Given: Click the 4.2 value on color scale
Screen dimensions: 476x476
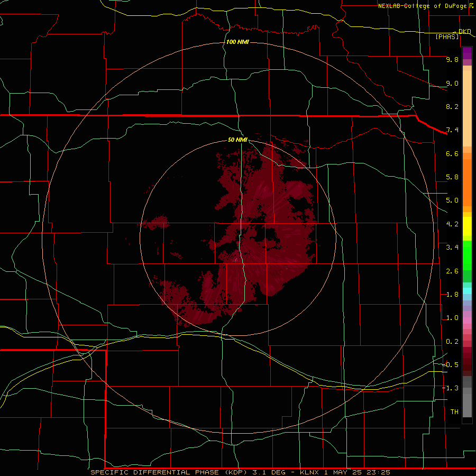Looking at the screenshot, I should [452, 224].
